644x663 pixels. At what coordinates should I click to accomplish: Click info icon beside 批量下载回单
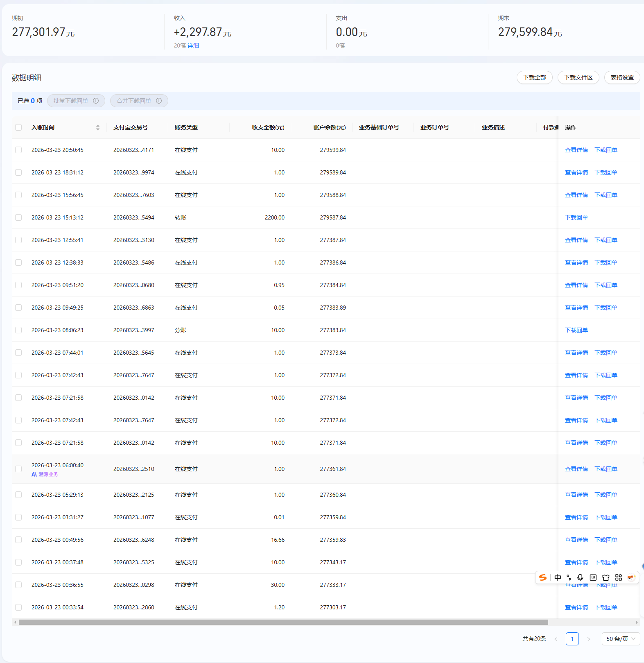coord(96,101)
